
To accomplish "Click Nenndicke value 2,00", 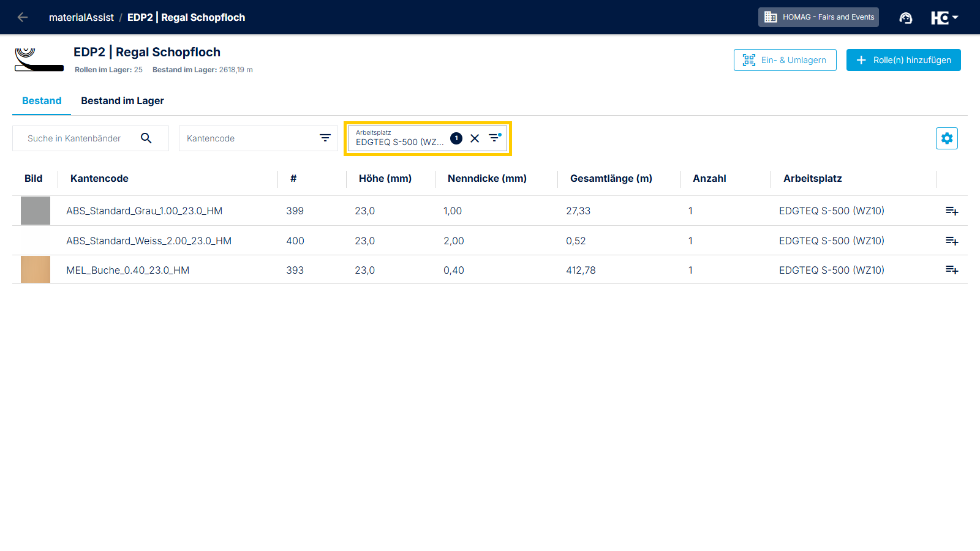I will pyautogui.click(x=454, y=241).
